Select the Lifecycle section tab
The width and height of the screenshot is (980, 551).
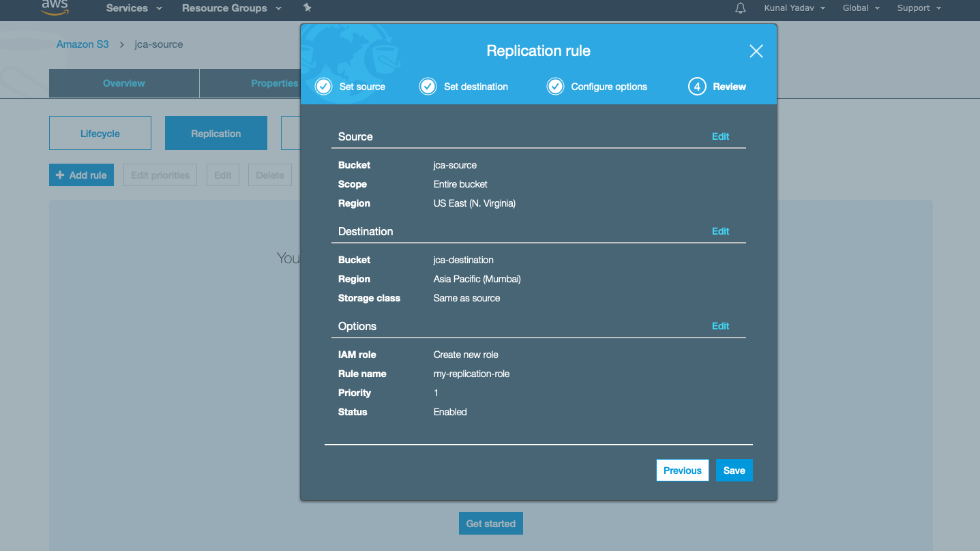100,133
